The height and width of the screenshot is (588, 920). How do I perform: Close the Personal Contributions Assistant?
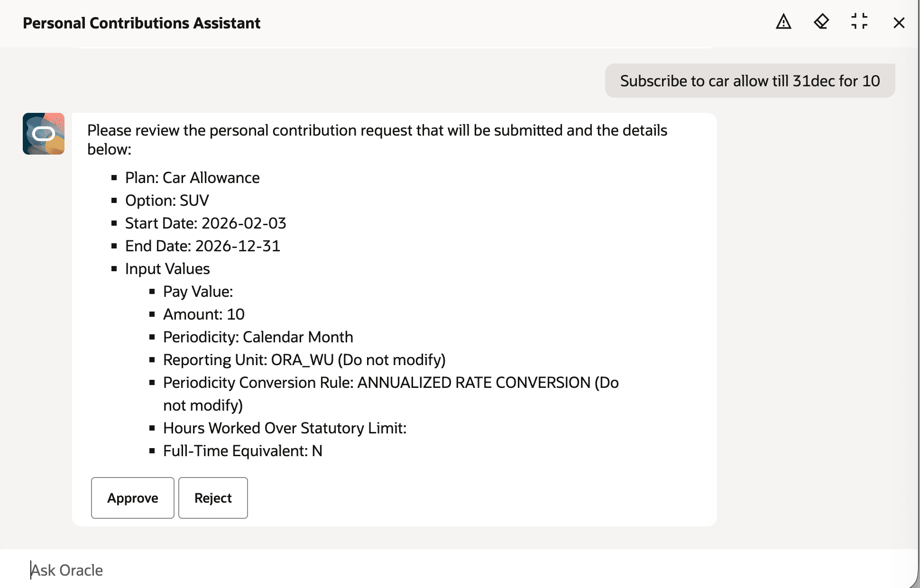(x=898, y=22)
